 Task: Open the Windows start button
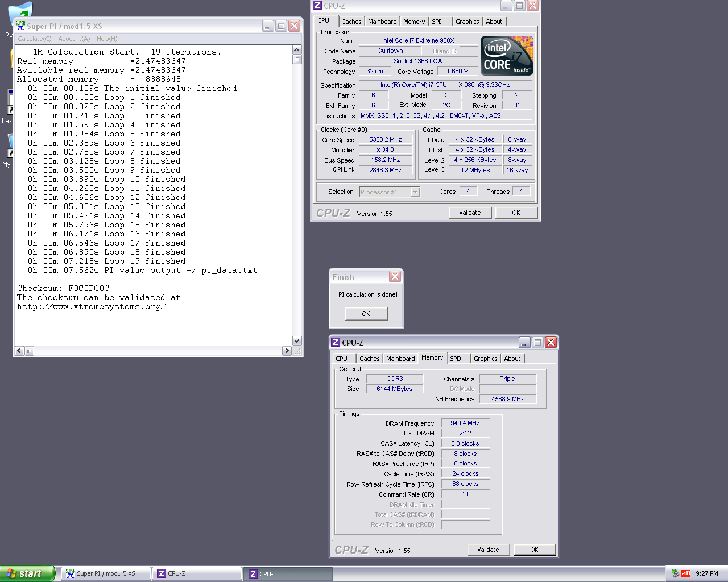click(x=27, y=573)
